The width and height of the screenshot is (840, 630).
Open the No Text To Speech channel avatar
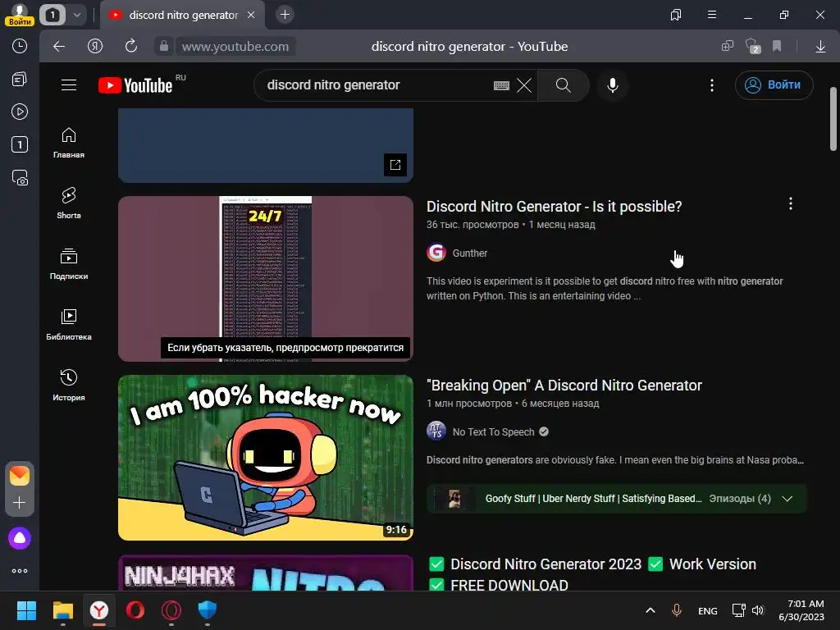pos(436,431)
